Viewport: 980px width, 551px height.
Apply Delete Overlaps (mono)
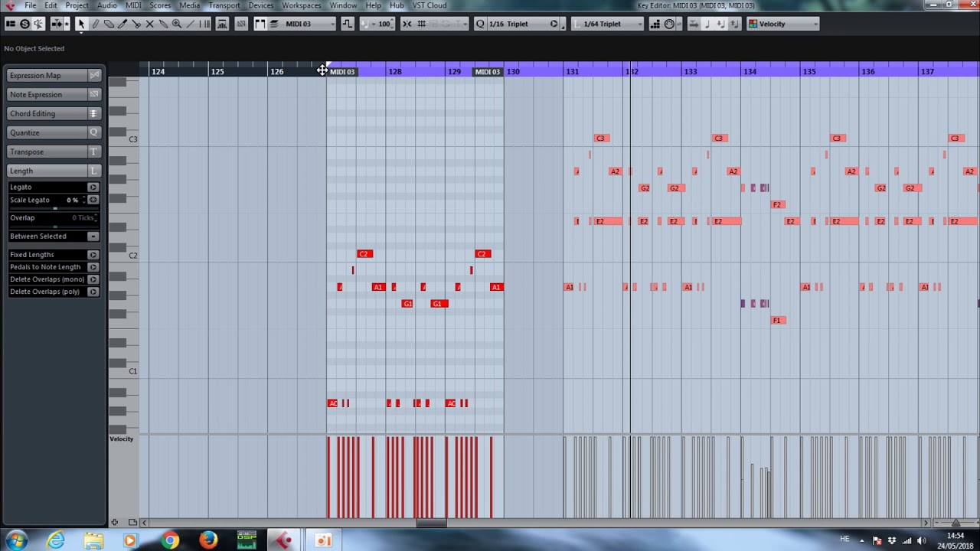[93, 279]
